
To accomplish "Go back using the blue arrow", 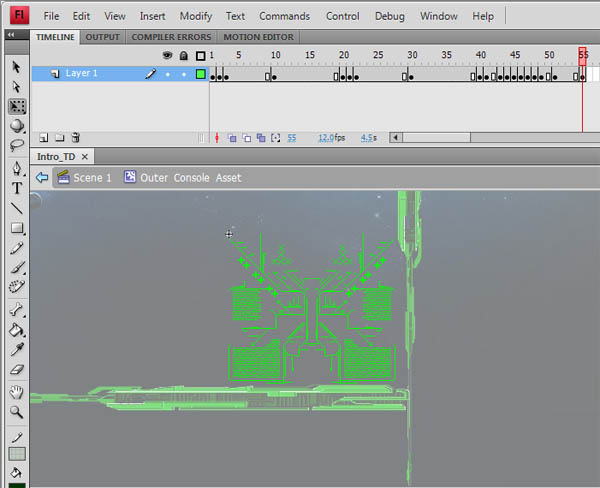I will (x=42, y=177).
